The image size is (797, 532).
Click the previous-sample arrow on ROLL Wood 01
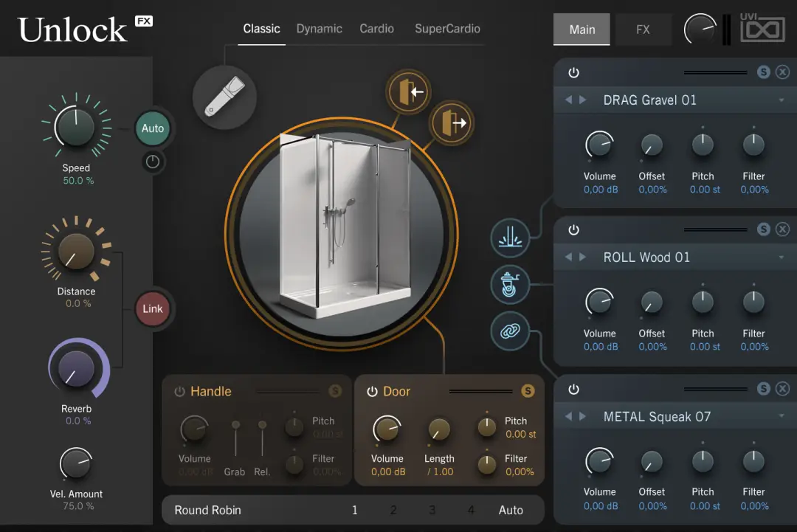568,257
